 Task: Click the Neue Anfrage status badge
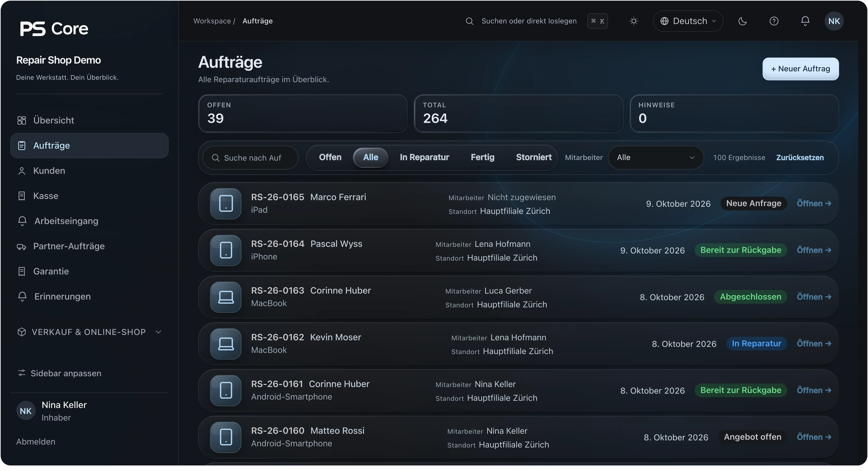coord(753,203)
